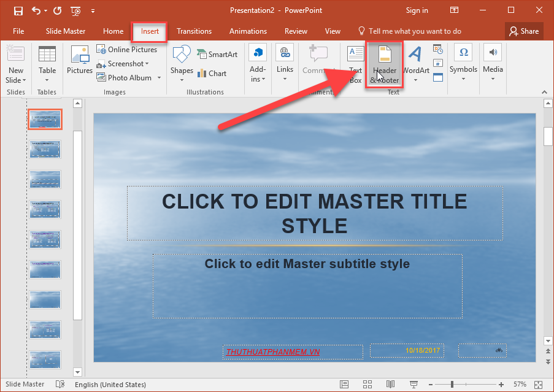554x392 pixels.
Task: Start Slide Show from status bar
Action: pyautogui.click(x=414, y=384)
